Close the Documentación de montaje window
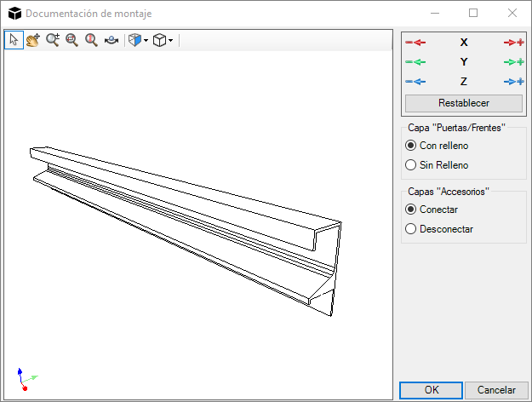The image size is (532, 402). pos(512,13)
